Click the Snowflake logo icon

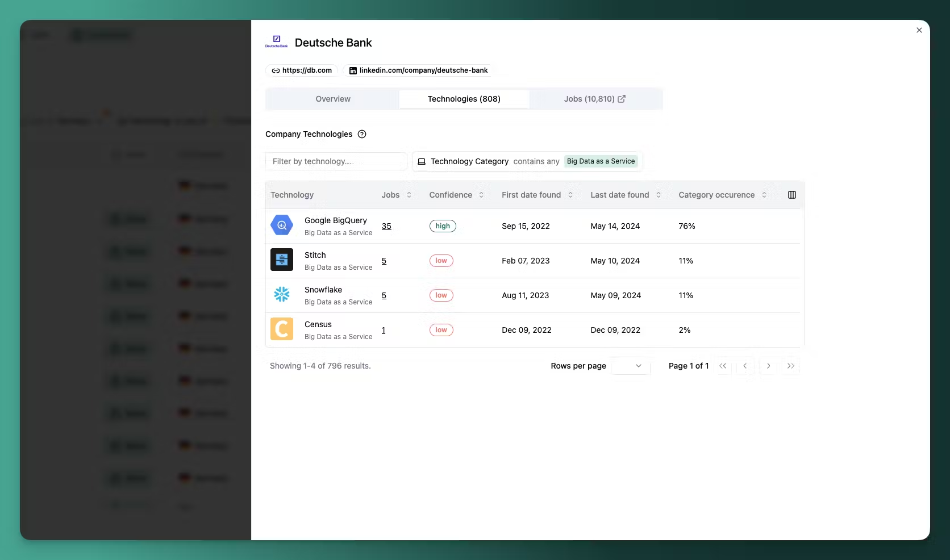282,295
